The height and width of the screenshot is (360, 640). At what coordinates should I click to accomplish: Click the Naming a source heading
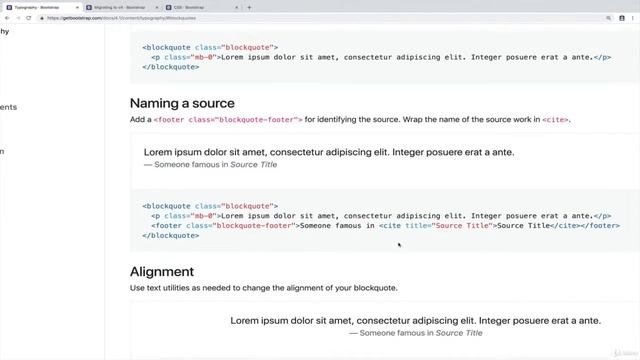click(x=182, y=103)
